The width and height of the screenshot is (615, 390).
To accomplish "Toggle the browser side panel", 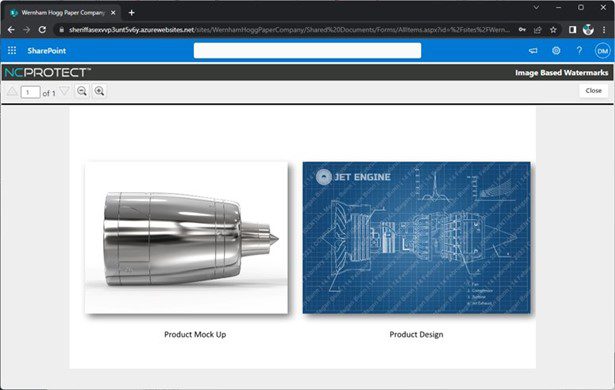I will (x=572, y=30).
